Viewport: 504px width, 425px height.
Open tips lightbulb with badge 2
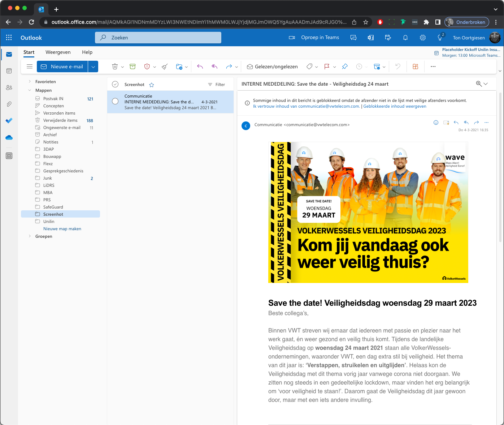tap(440, 38)
